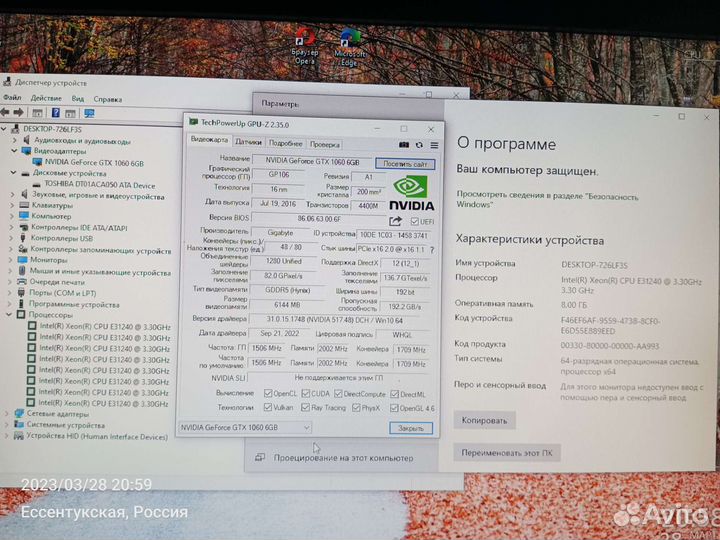Open the GPU selection dropdown in GPU-Z
The height and width of the screenshot is (540, 720).
coord(244,428)
